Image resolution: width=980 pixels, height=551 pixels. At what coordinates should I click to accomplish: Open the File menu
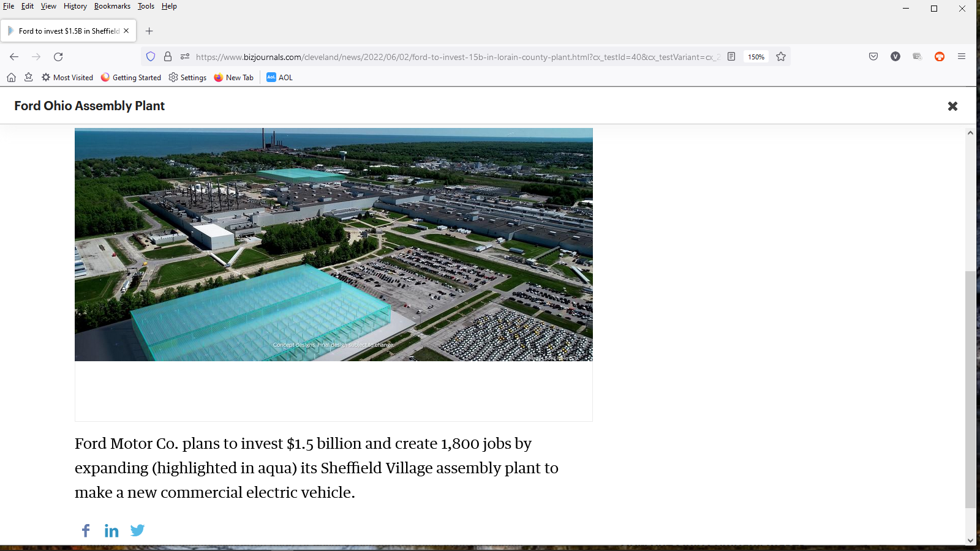9,6
